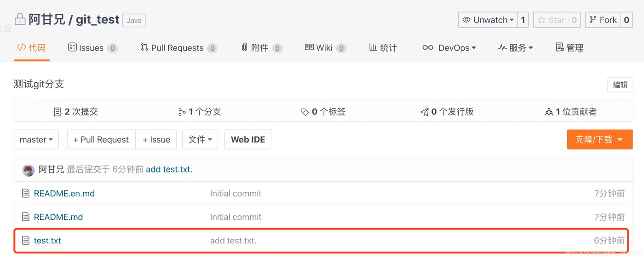Star this repository

click(x=551, y=20)
